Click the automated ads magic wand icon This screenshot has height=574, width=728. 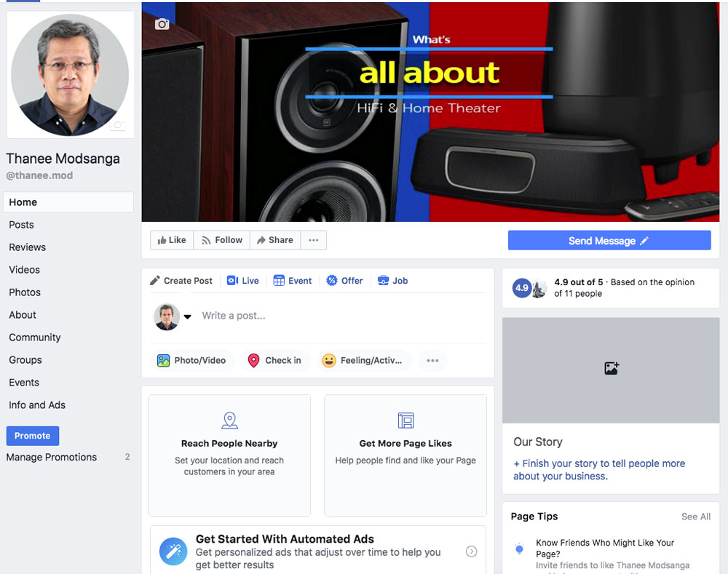[x=173, y=551]
